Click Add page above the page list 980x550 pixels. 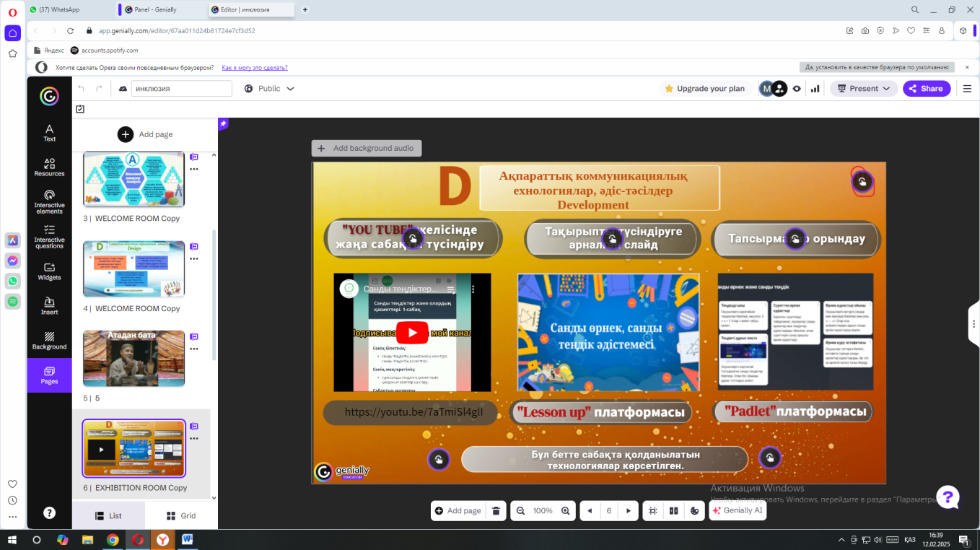point(145,134)
